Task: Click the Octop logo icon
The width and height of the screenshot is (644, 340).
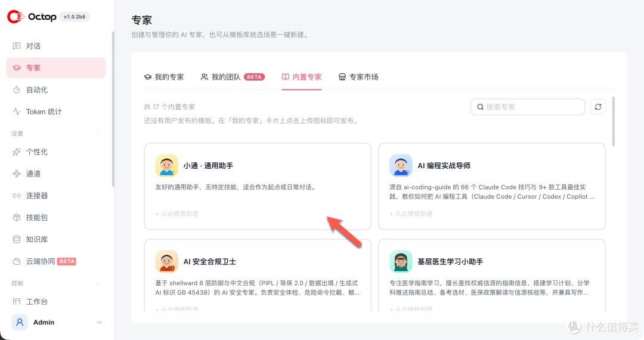Action: tap(17, 17)
